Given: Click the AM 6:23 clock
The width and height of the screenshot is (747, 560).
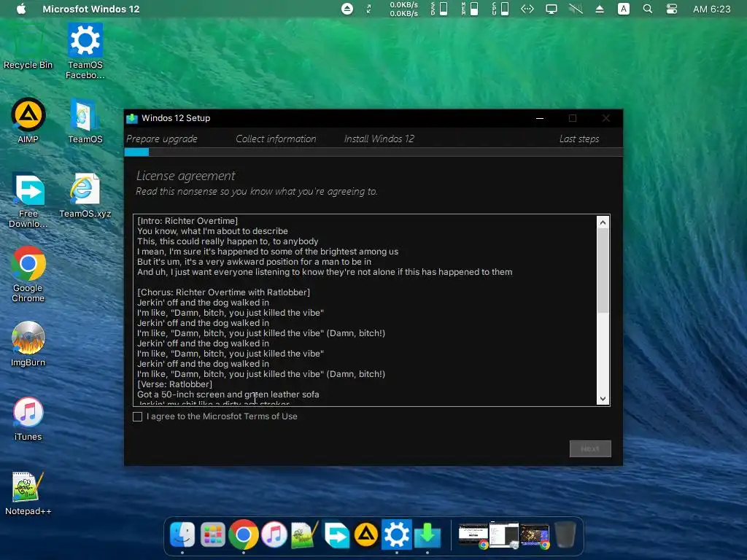Looking at the screenshot, I should pos(712,9).
